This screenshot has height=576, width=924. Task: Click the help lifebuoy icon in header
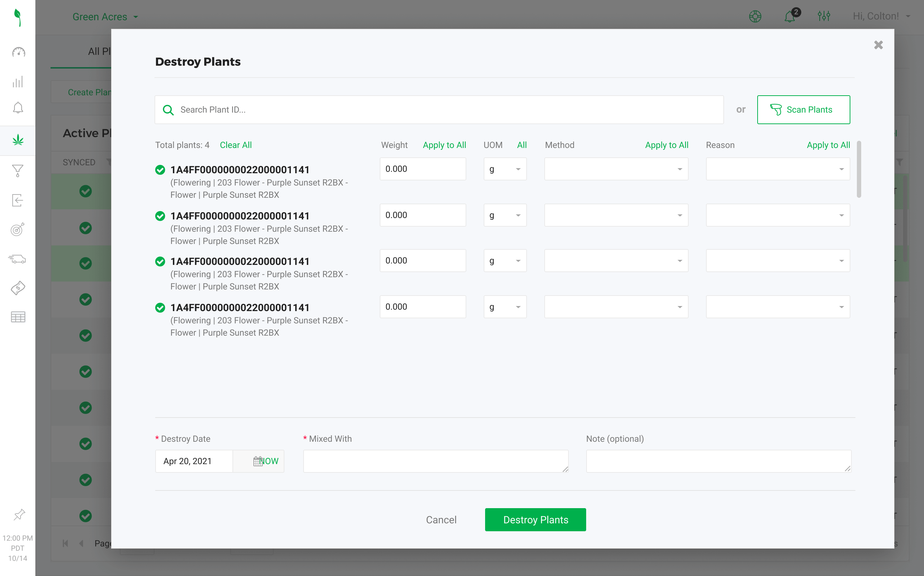755,16
